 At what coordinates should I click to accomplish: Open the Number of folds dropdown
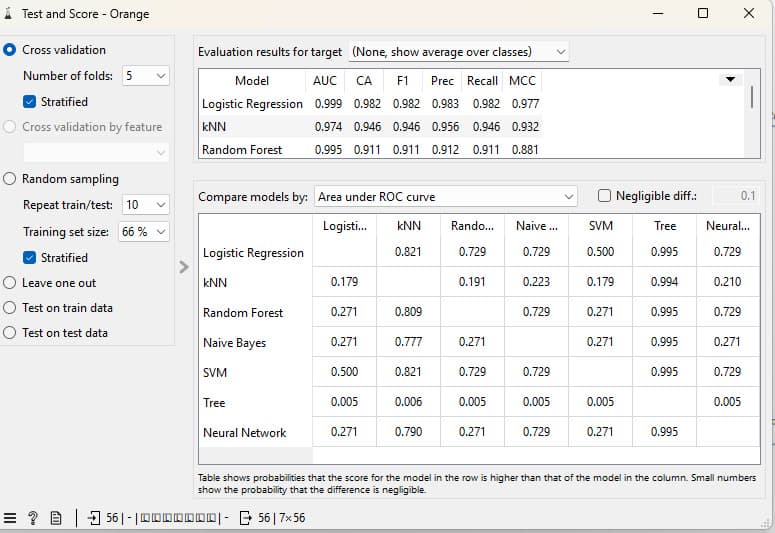[145, 76]
